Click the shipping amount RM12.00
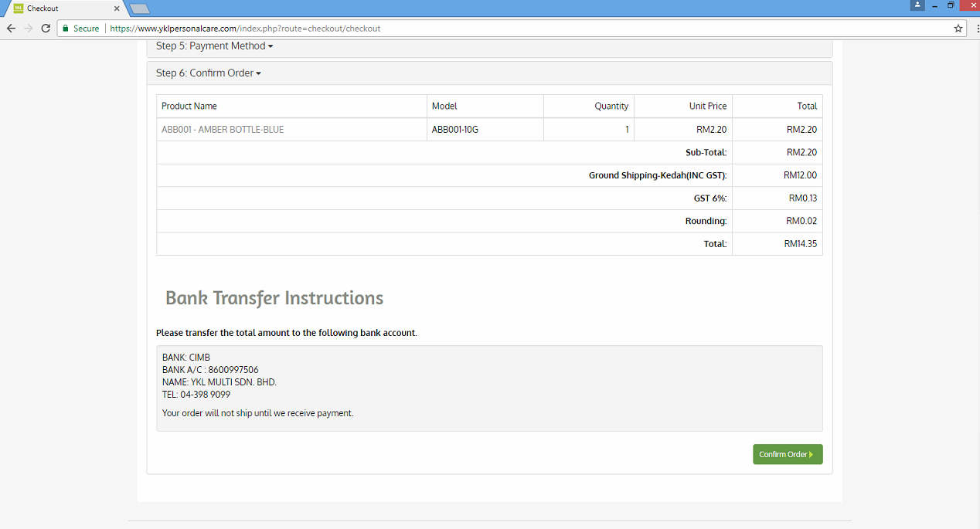The image size is (980, 529). pos(800,175)
